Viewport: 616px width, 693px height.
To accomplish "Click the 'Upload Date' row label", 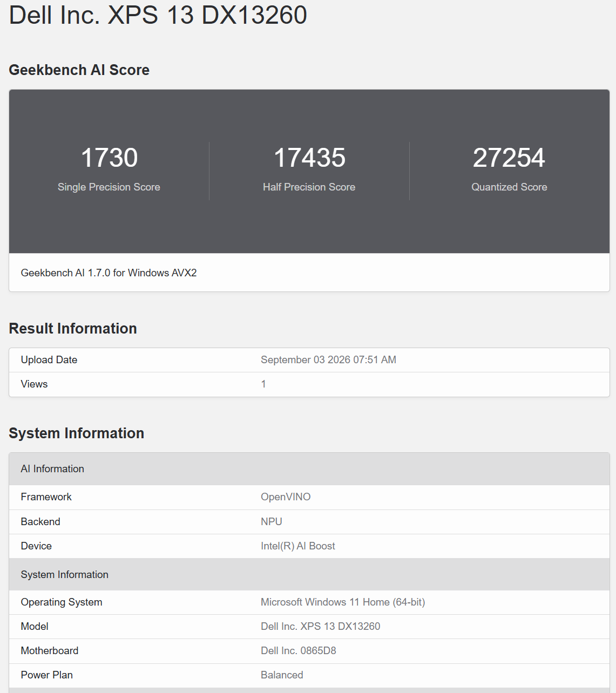I will 49,360.
